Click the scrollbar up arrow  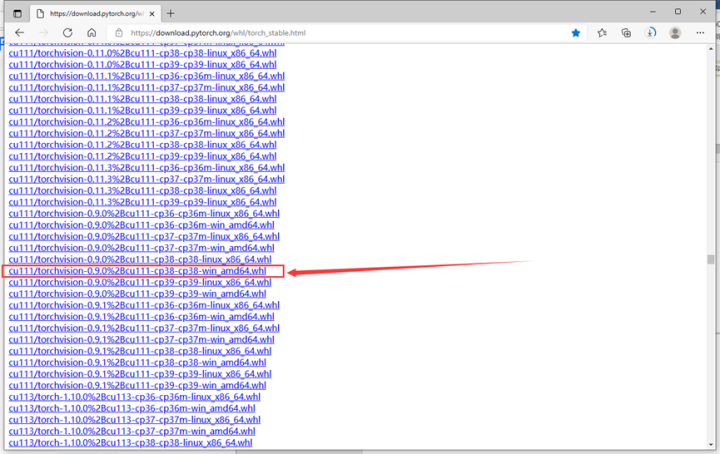tap(711, 49)
